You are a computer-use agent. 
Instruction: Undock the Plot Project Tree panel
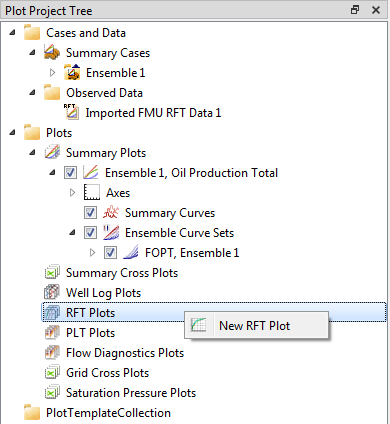click(x=355, y=10)
